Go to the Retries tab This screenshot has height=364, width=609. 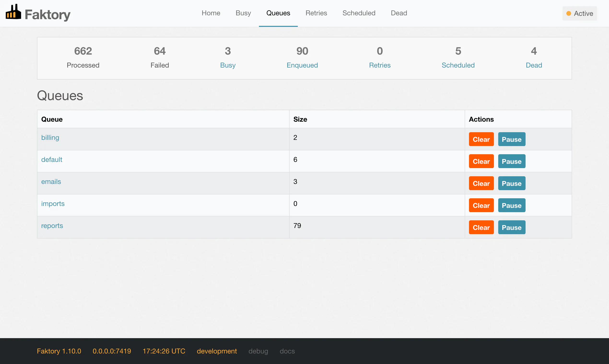pyautogui.click(x=316, y=13)
